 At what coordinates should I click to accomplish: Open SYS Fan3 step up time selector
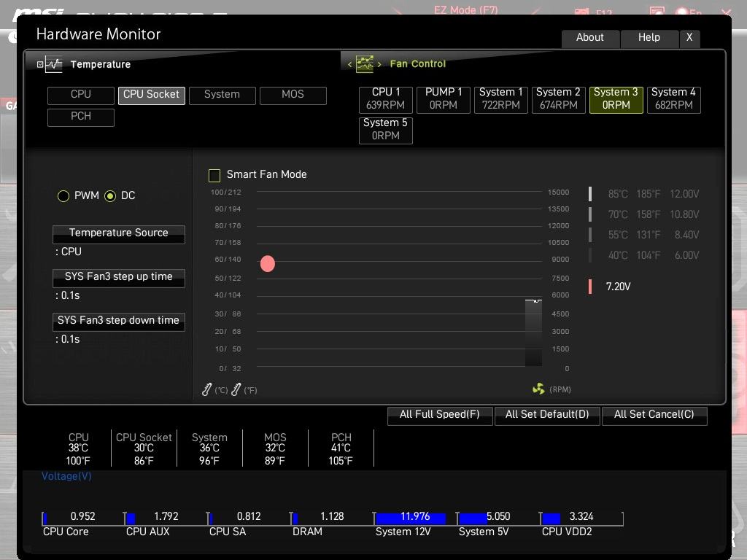pos(119,278)
